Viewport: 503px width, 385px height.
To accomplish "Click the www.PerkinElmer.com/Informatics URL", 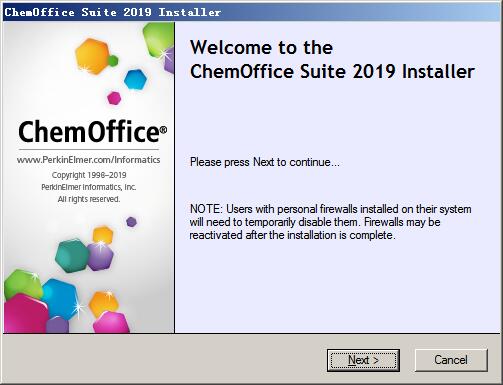I will (x=89, y=160).
